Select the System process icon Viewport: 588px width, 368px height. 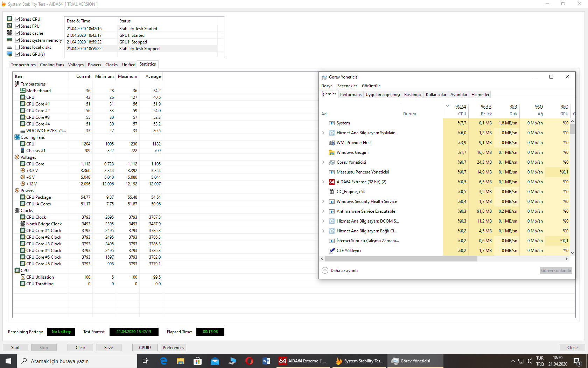point(332,123)
